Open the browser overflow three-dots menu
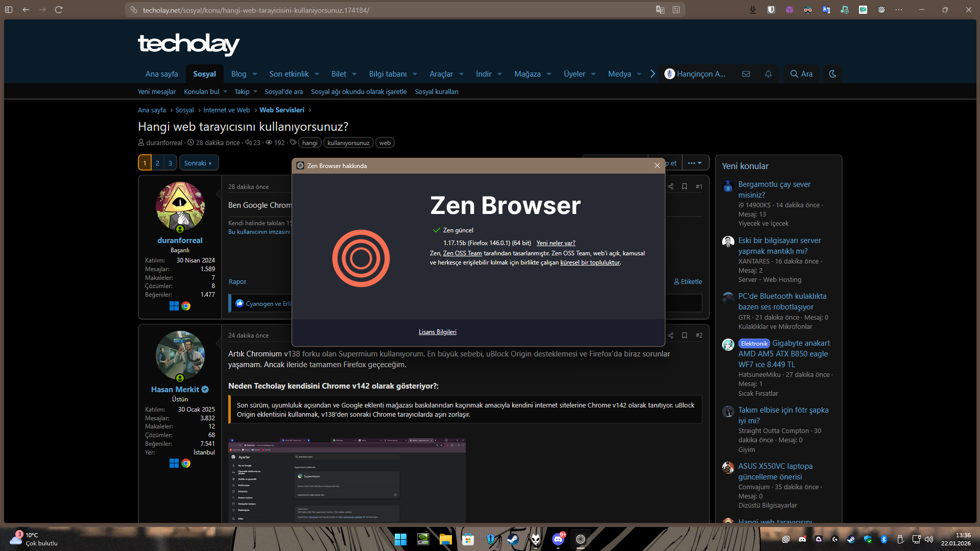This screenshot has width=980, height=551. click(x=899, y=10)
